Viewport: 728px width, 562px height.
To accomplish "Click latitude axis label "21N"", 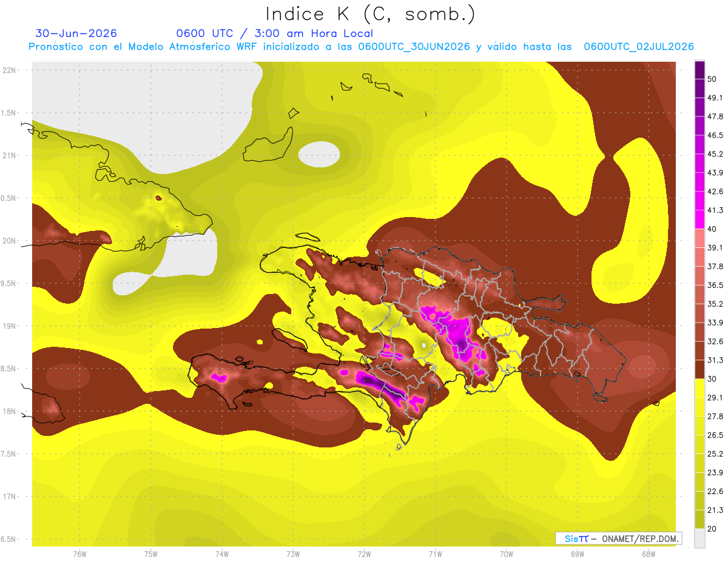I will [x=10, y=155].
